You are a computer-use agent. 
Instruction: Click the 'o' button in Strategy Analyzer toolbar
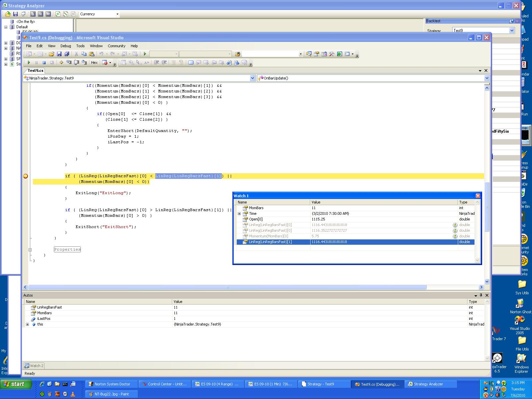41,14
